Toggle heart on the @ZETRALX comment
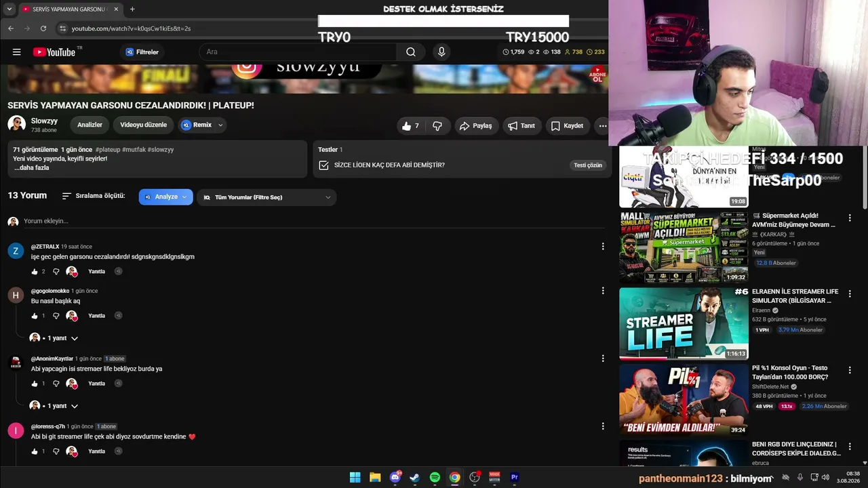 click(72, 272)
